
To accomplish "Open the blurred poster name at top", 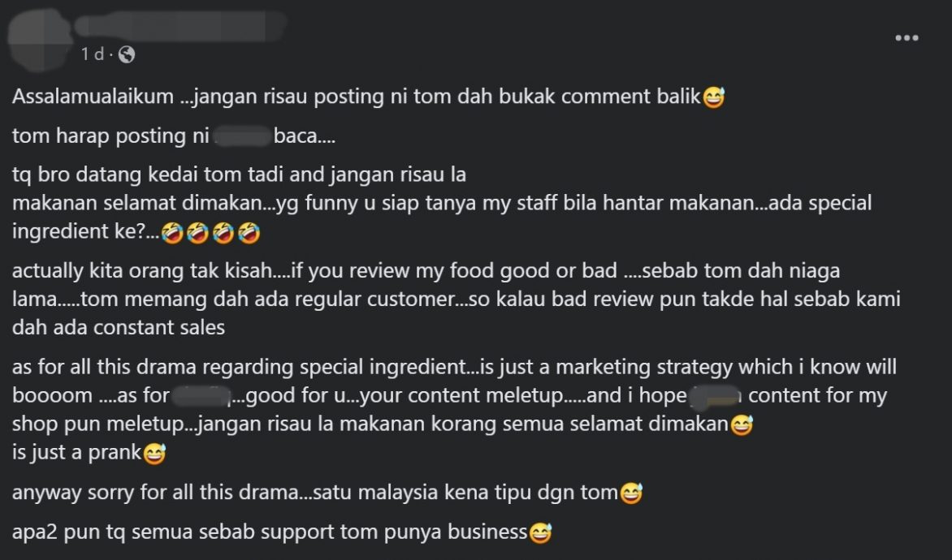I will coord(179,27).
